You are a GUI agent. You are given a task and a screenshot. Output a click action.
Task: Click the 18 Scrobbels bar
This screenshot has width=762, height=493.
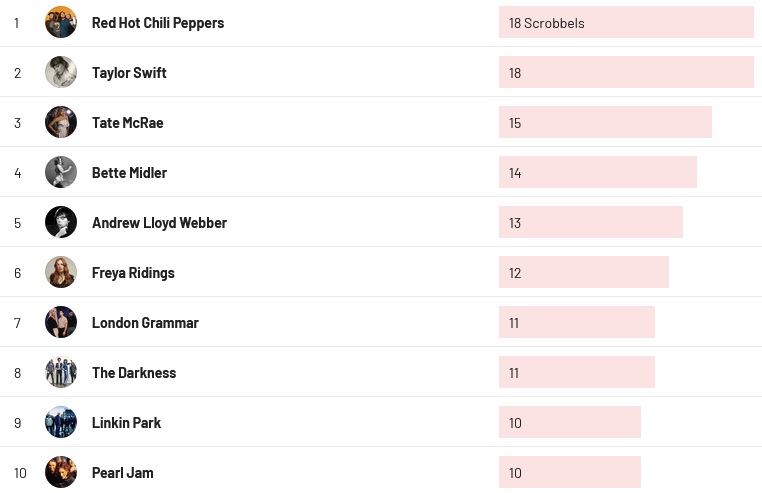(626, 22)
